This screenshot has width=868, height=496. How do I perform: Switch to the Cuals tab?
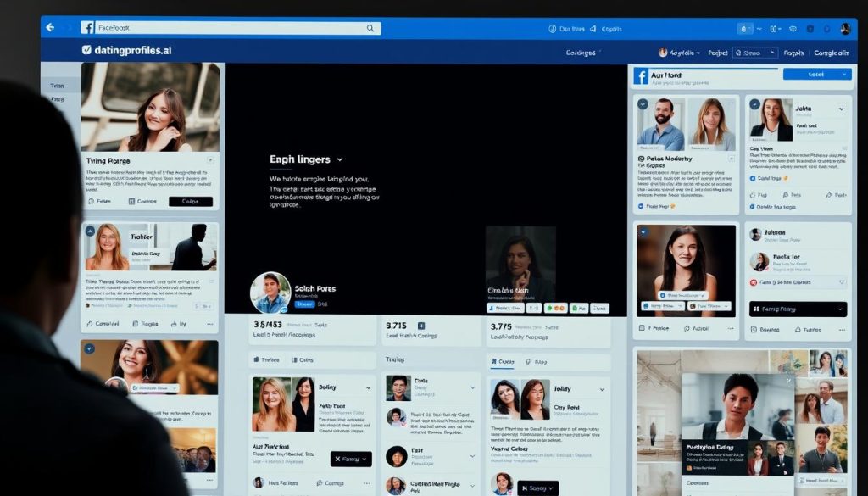click(x=503, y=361)
